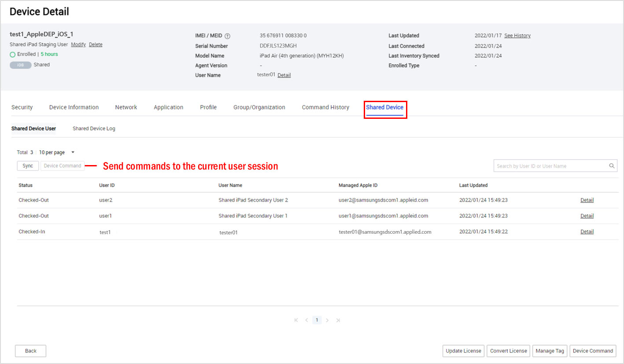This screenshot has width=624, height=364.
Task: Open the 10 per page dropdown
Action: point(52,152)
